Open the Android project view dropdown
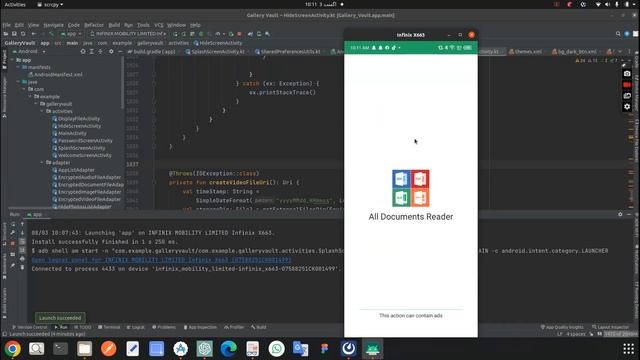640x360 pixels. (x=29, y=51)
